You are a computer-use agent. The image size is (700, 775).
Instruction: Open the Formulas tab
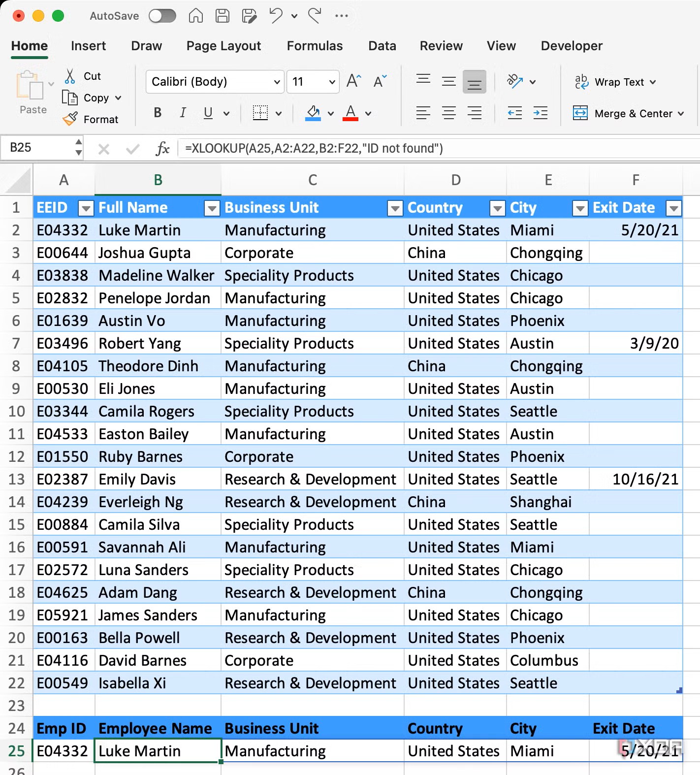[315, 46]
